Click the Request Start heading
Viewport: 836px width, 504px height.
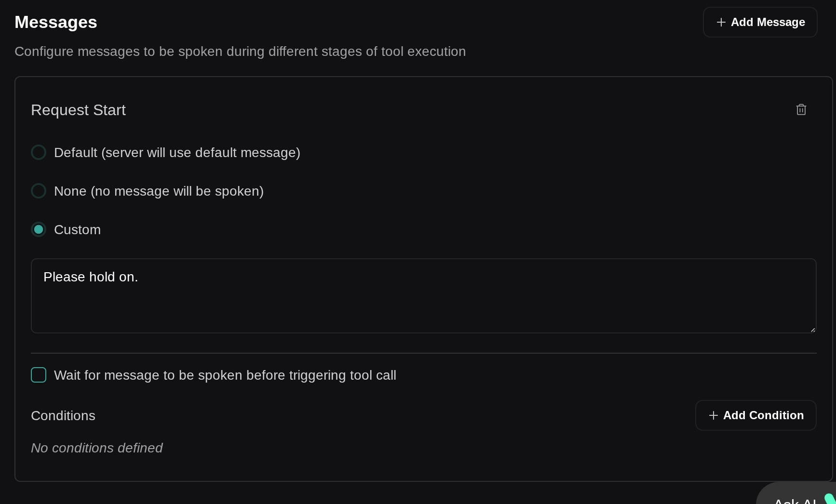coord(78,110)
